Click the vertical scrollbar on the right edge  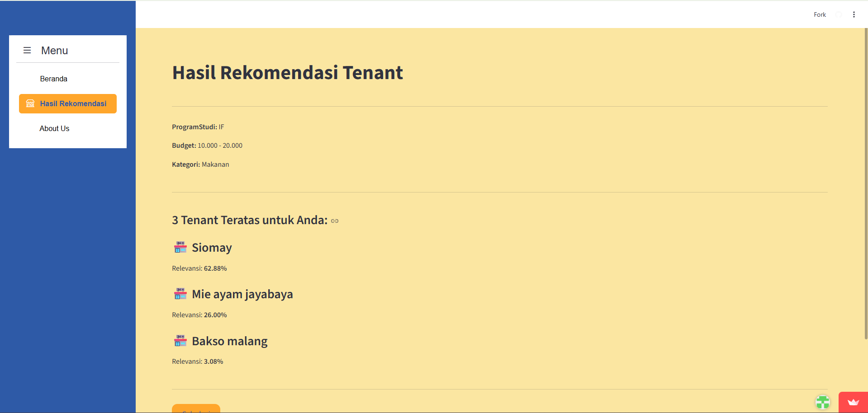point(866,181)
